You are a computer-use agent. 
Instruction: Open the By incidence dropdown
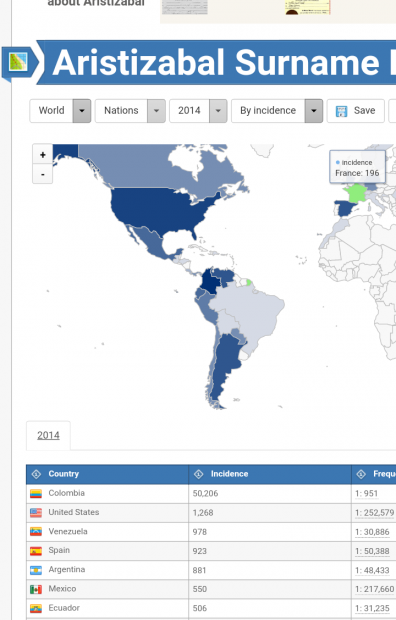pyautogui.click(x=277, y=111)
